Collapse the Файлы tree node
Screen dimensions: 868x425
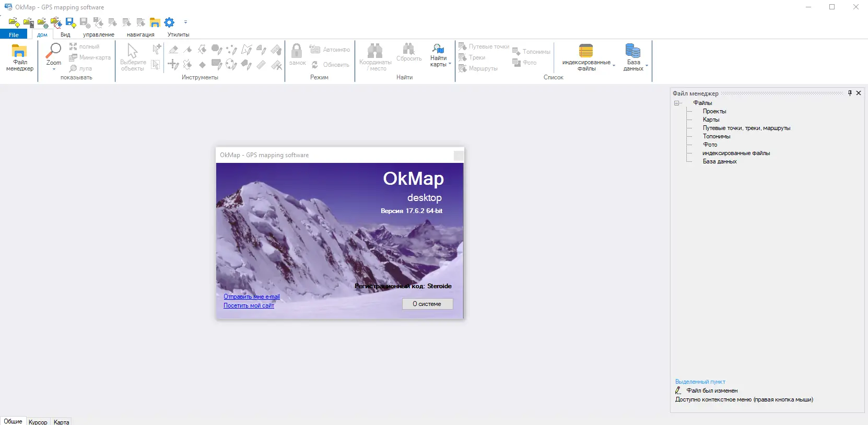click(677, 103)
